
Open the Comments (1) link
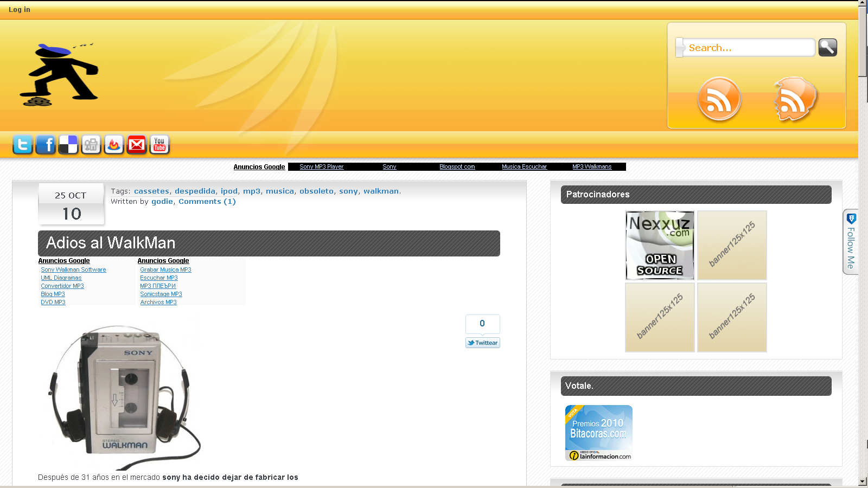pos(207,202)
